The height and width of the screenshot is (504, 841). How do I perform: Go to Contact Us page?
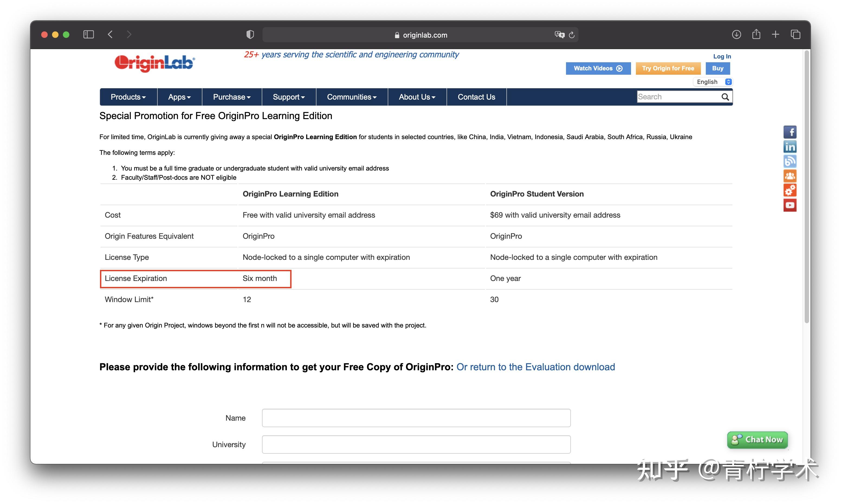[476, 97]
